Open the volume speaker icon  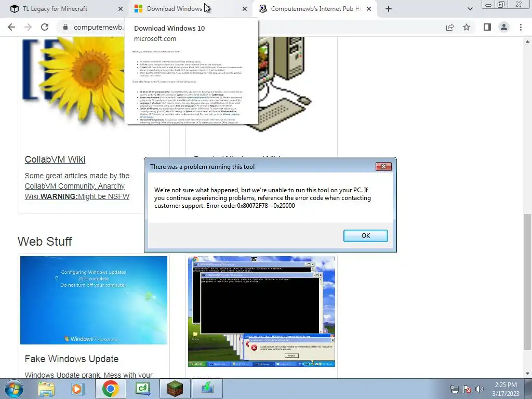point(480,389)
